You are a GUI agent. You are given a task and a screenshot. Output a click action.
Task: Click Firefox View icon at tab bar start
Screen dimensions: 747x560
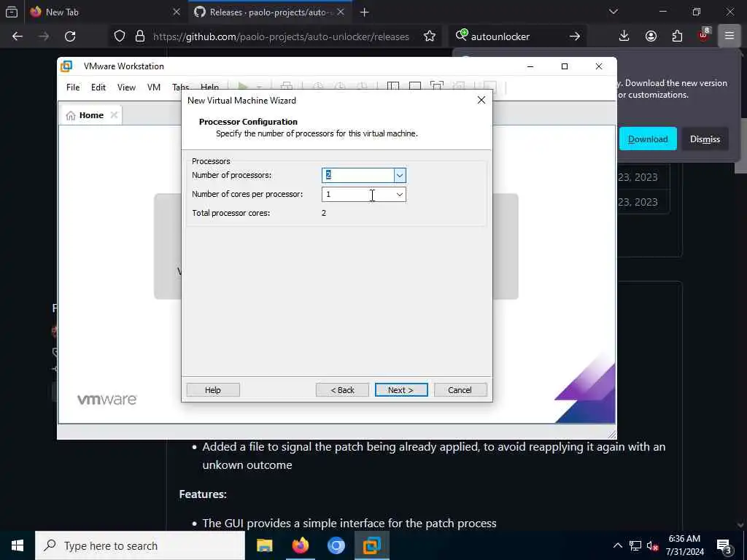[x=12, y=12]
